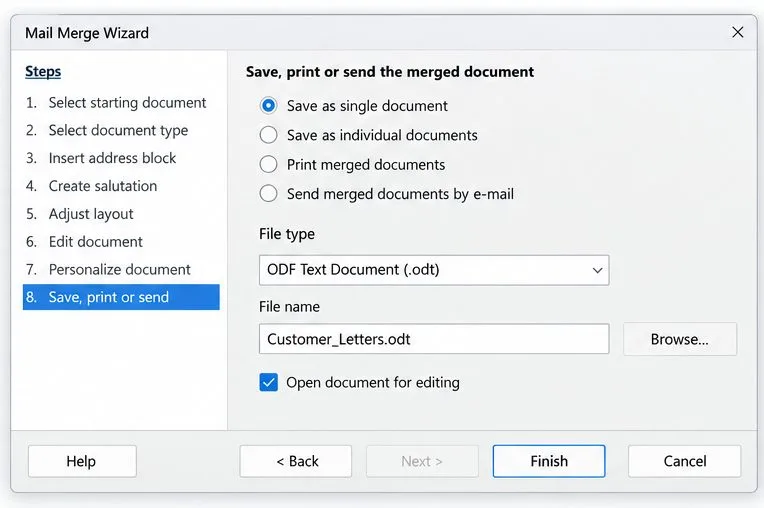Go to step 2 Select document type

(x=107, y=131)
